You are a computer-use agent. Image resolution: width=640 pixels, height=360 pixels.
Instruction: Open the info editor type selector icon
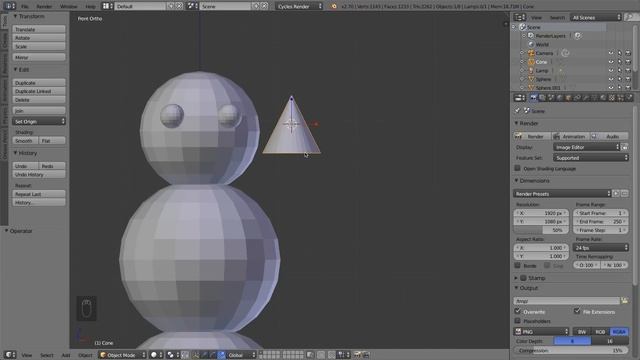9,6
